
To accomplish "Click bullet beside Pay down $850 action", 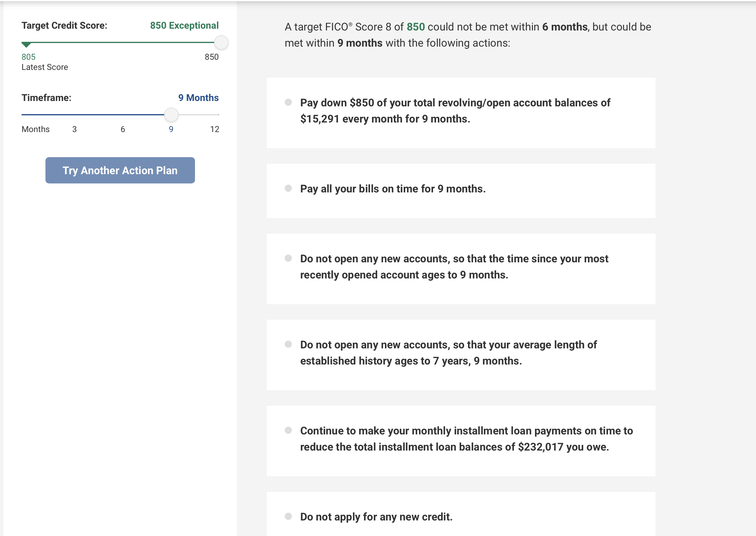I will coord(288,102).
